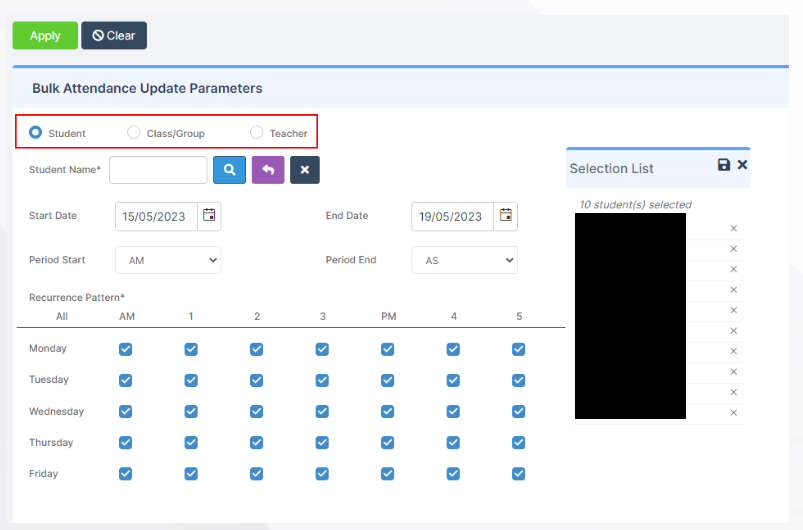Select the Class/Group radio option

coord(134,132)
